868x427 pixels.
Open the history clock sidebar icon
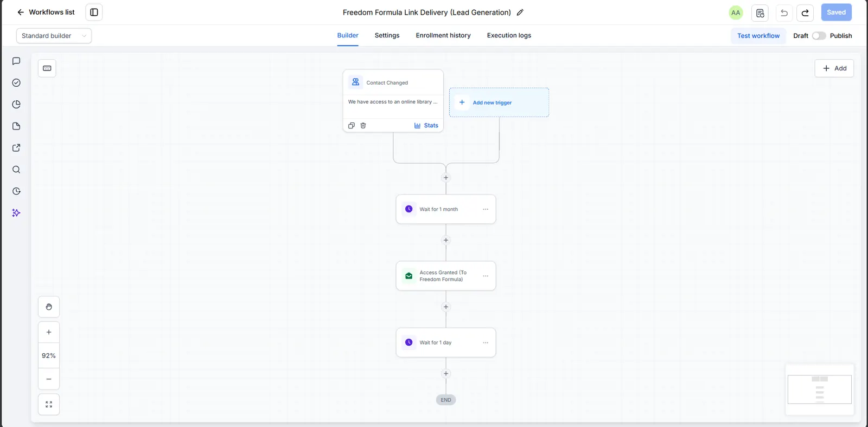(x=16, y=191)
